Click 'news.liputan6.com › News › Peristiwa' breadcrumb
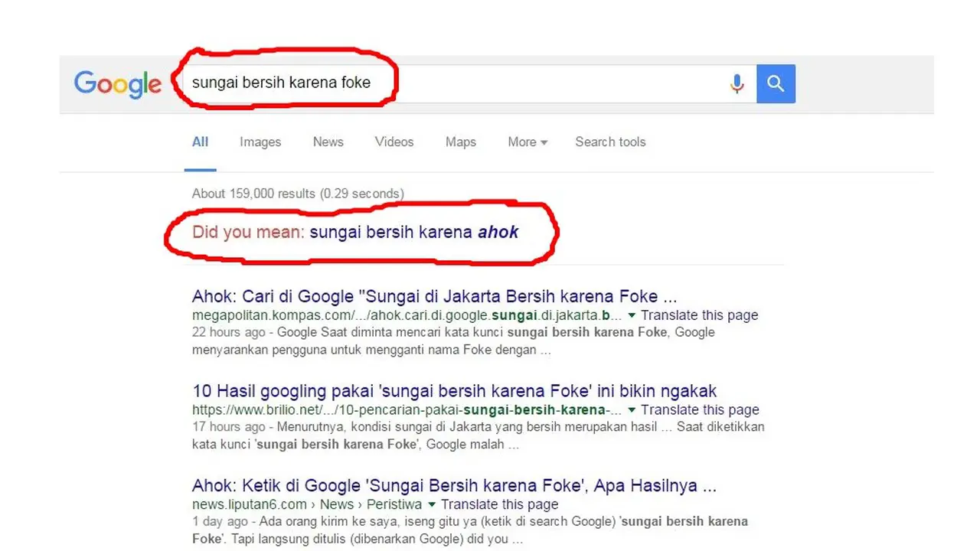980x551 pixels. 307,505
